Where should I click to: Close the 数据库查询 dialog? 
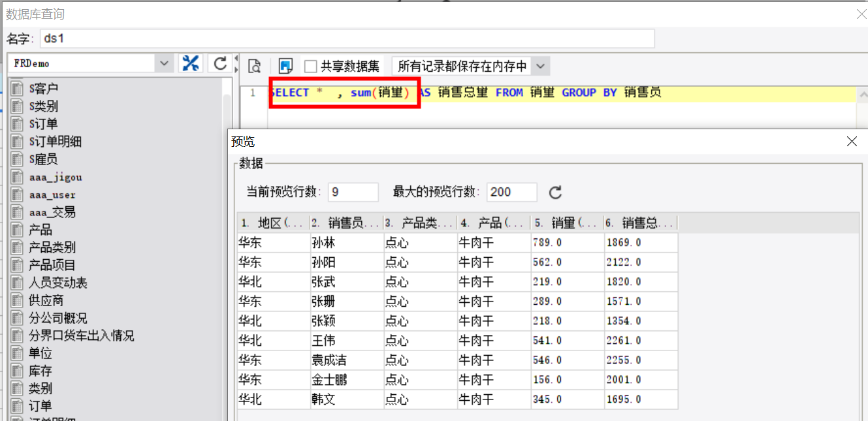(x=863, y=14)
